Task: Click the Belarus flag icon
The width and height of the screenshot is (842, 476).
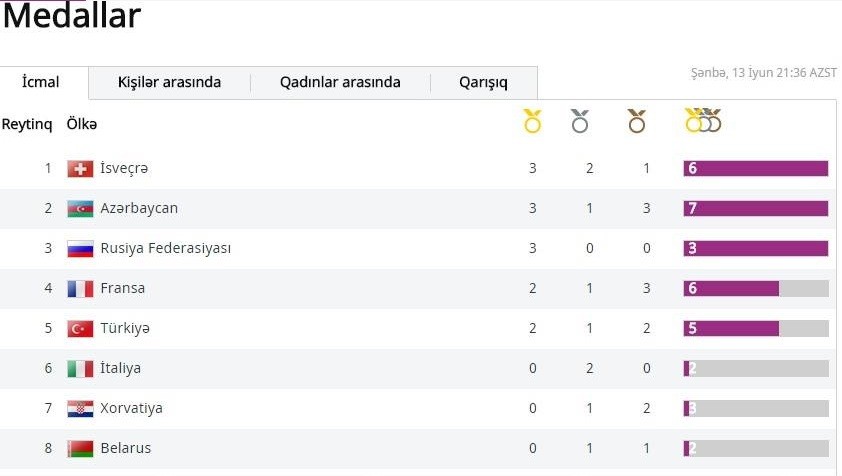Action: click(80, 448)
